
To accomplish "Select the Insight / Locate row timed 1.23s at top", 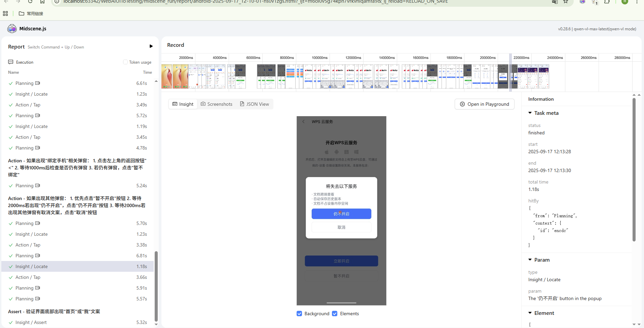I will [78, 94].
